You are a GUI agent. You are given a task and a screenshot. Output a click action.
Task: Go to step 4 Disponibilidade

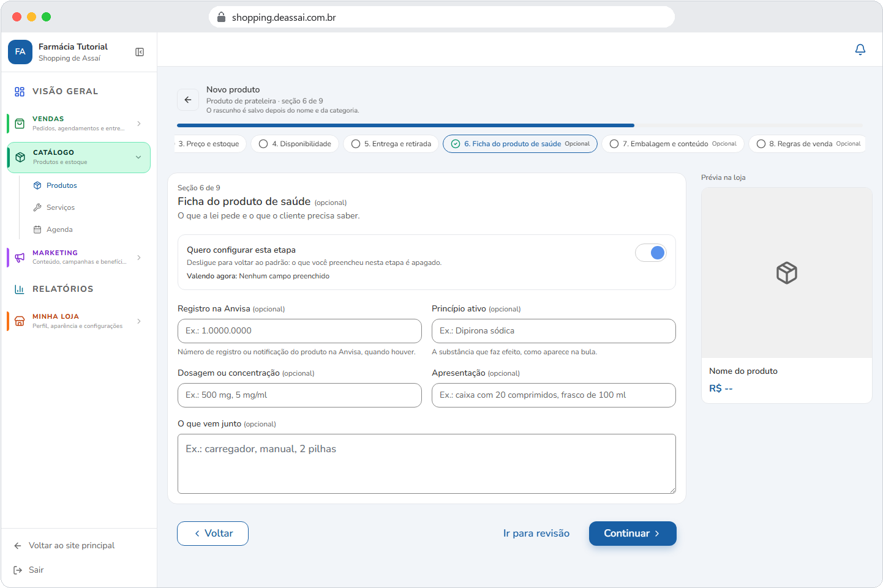295,144
